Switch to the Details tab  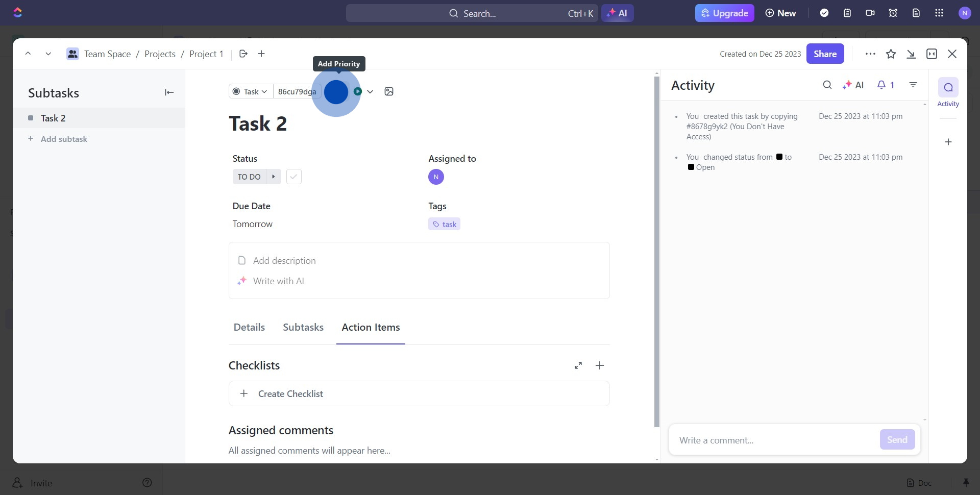point(249,328)
